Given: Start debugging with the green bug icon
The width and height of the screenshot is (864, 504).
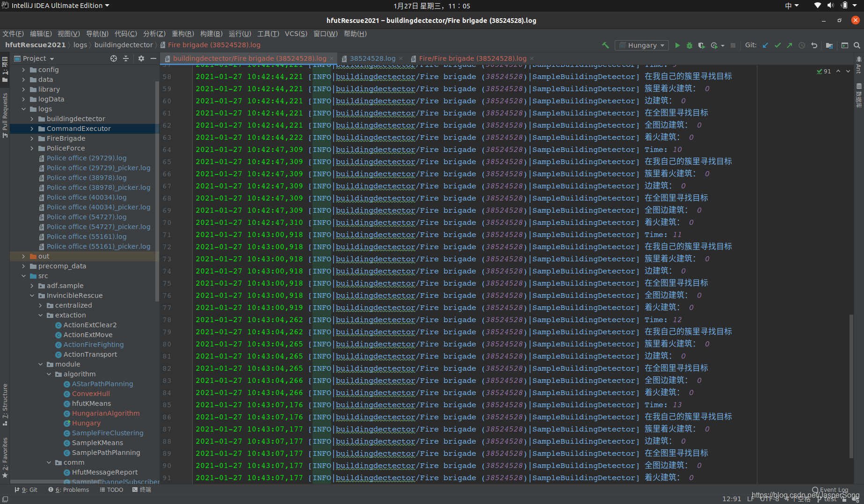Looking at the screenshot, I should 689,45.
